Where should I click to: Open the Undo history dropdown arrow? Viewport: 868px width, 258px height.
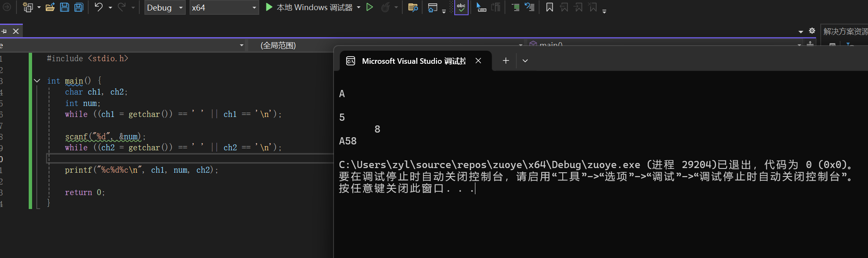pos(110,8)
